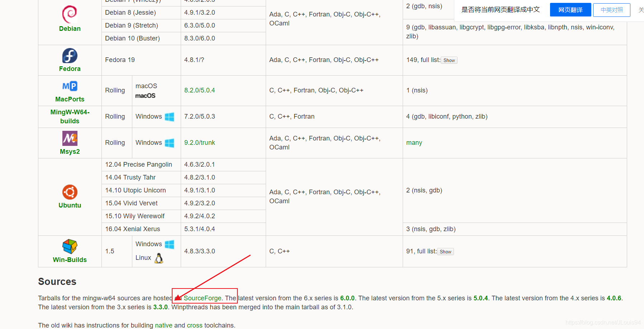Open the Win-Builds link
The image size is (644, 329).
pyautogui.click(x=70, y=260)
